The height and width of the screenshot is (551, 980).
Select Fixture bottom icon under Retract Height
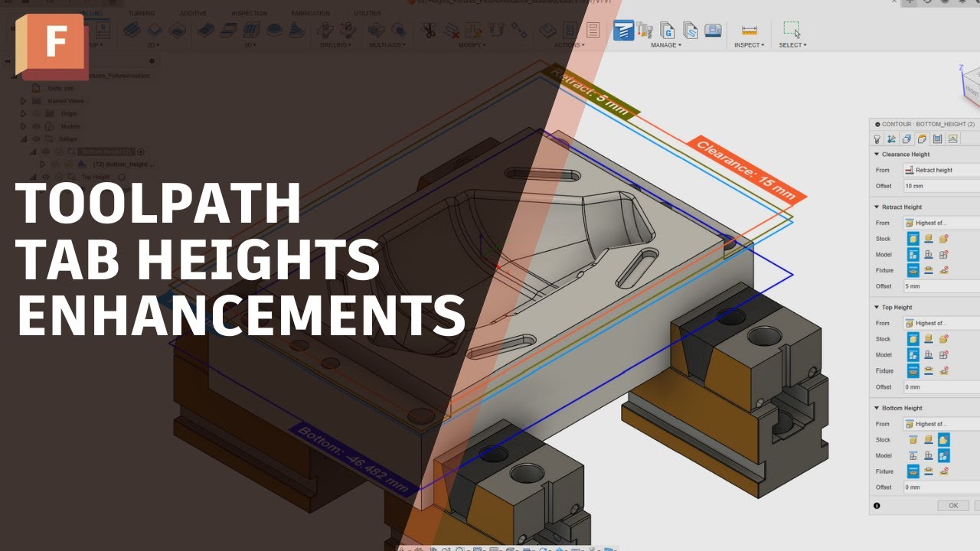point(929,270)
